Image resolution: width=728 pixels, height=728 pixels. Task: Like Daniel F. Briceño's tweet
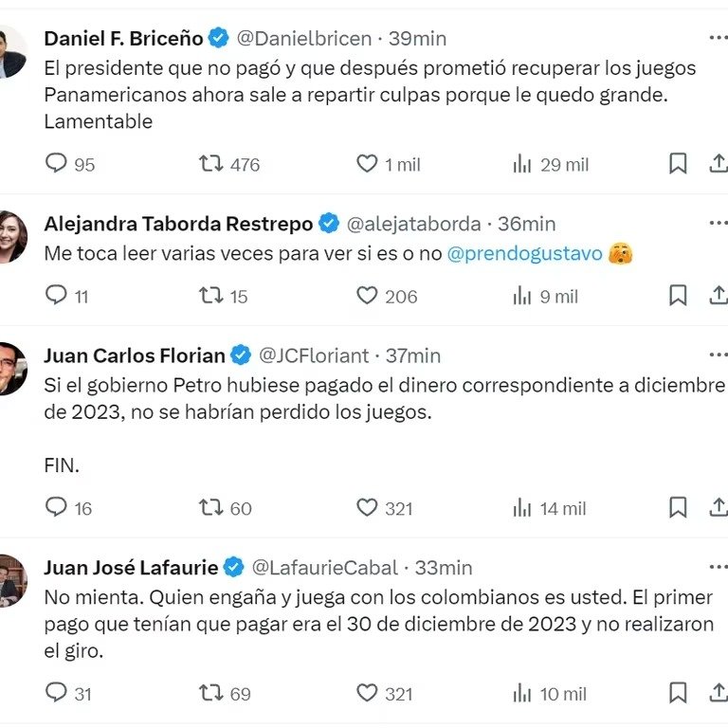click(368, 164)
